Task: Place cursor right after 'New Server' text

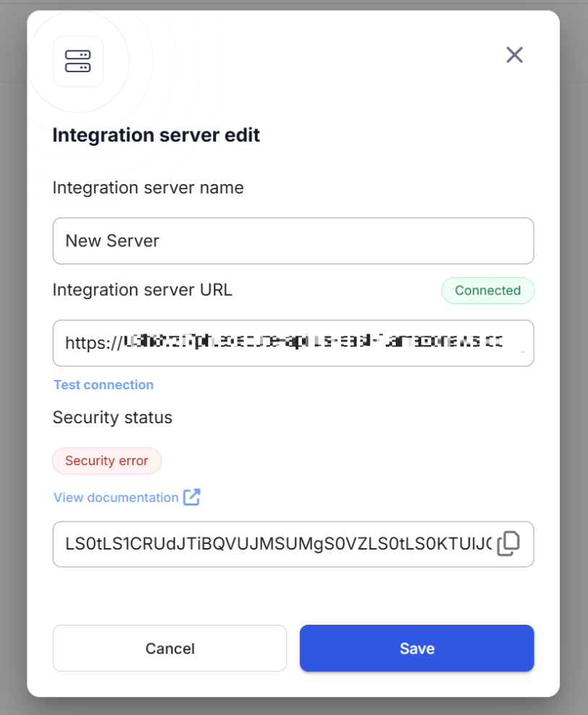Action: [160, 240]
